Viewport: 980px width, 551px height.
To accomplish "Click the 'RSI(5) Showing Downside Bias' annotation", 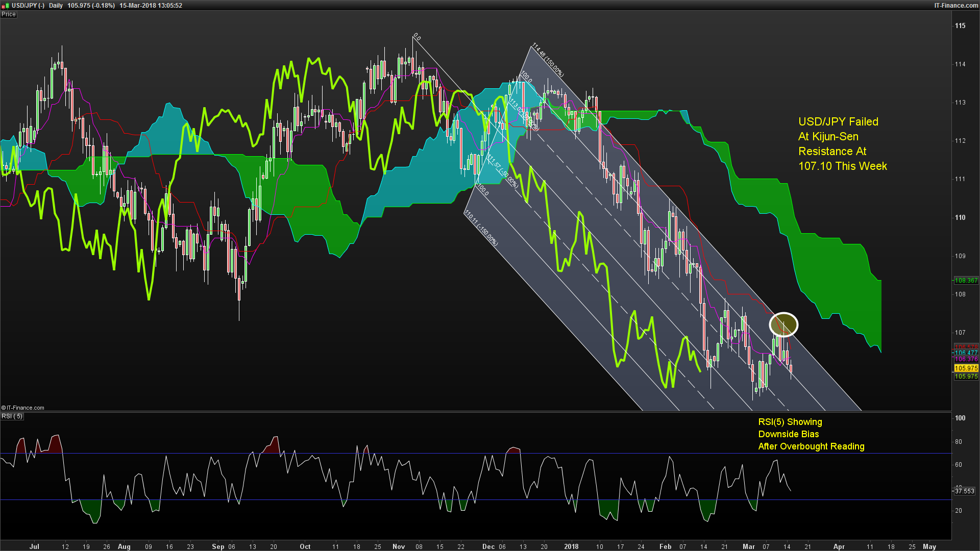I will (x=811, y=434).
